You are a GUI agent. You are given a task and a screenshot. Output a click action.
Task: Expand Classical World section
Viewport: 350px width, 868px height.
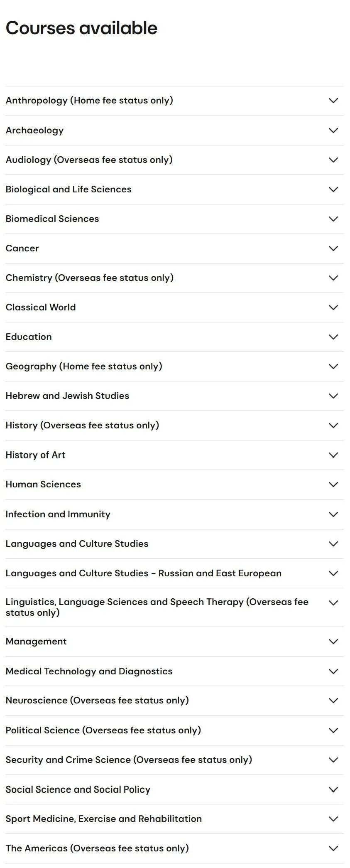coord(174,307)
